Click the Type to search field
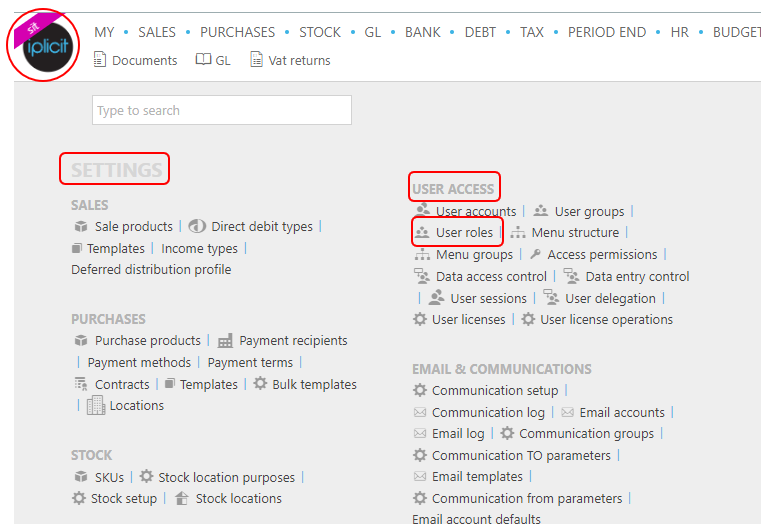764x524 pixels. click(x=222, y=111)
